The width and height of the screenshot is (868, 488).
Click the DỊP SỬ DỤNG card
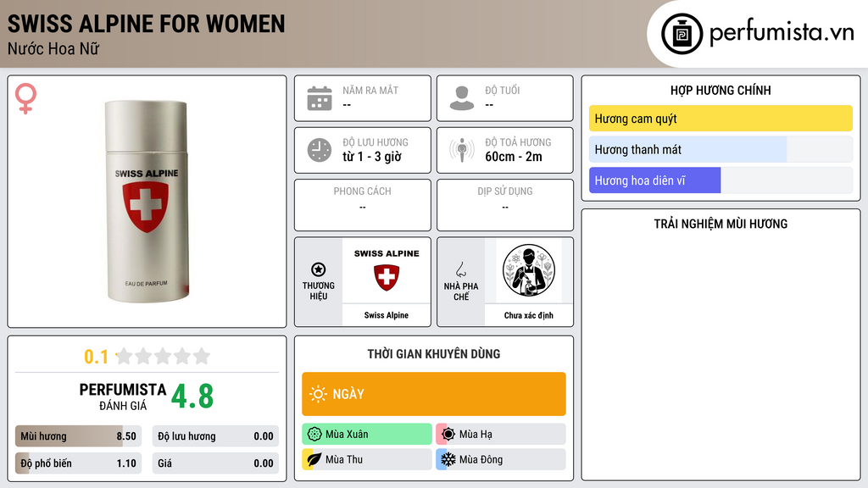tap(505, 205)
